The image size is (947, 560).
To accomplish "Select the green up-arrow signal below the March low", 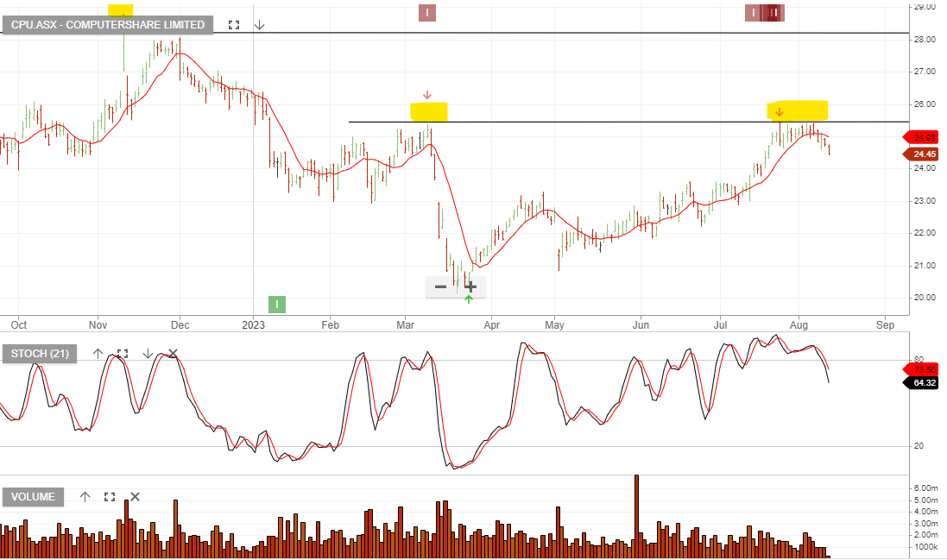I will (469, 299).
